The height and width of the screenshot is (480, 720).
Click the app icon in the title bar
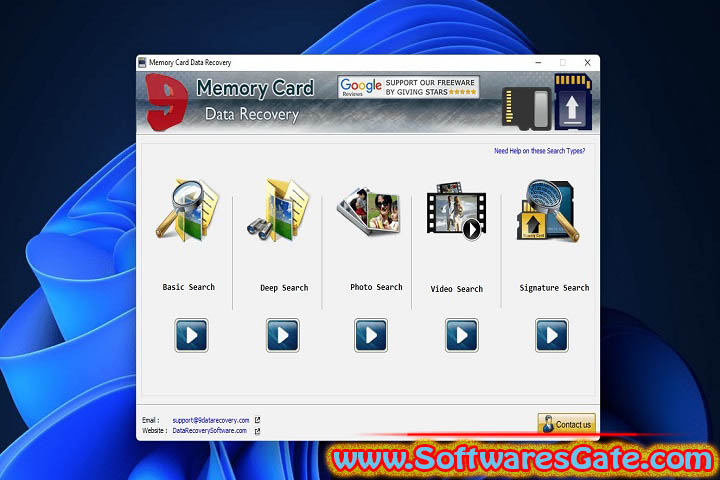[142, 62]
